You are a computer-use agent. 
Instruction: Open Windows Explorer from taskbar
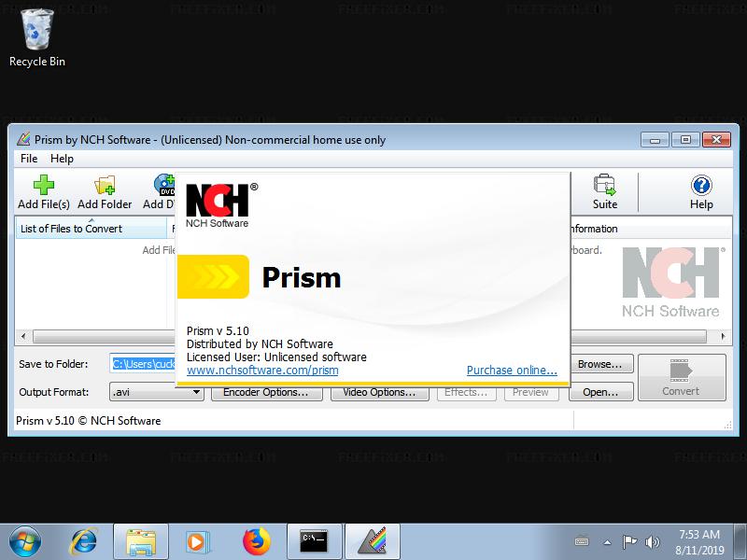tap(141, 541)
